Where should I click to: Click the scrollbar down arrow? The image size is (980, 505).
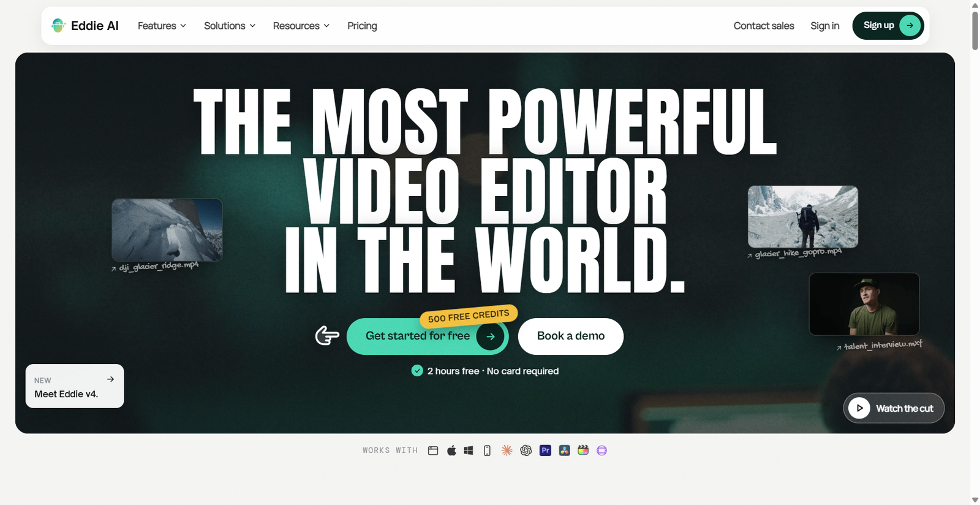pos(975,500)
